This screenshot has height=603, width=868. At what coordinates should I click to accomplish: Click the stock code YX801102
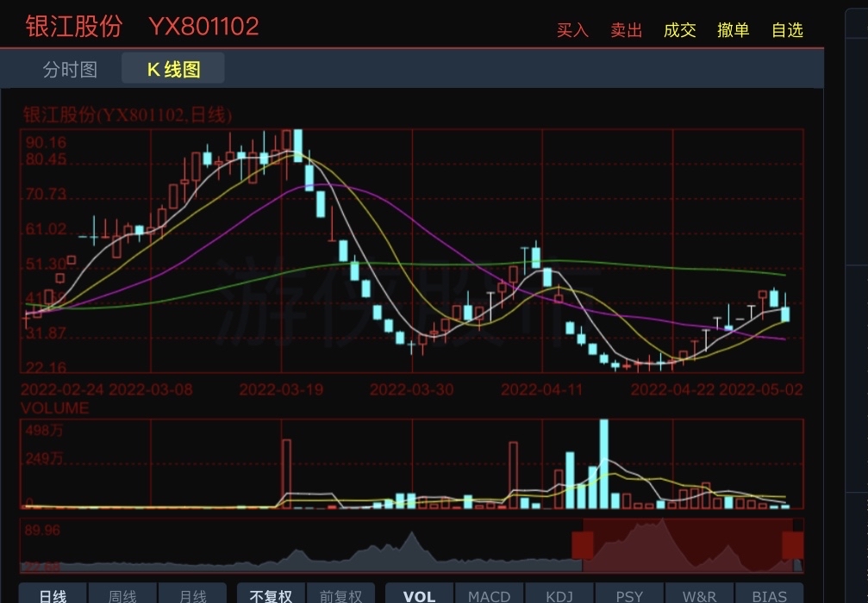pyautogui.click(x=203, y=26)
